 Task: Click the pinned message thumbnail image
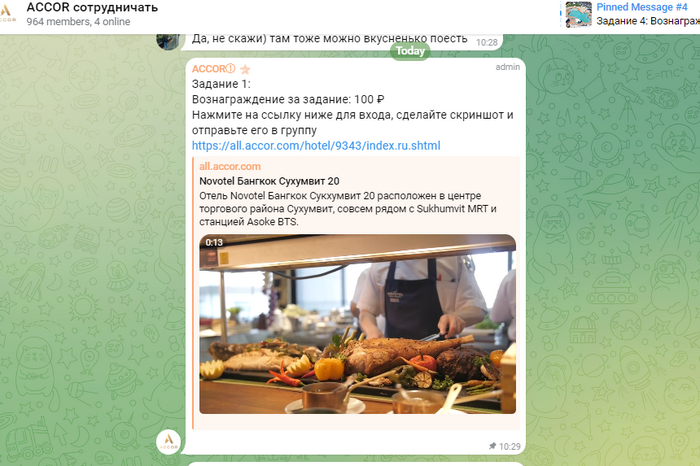pyautogui.click(x=579, y=14)
